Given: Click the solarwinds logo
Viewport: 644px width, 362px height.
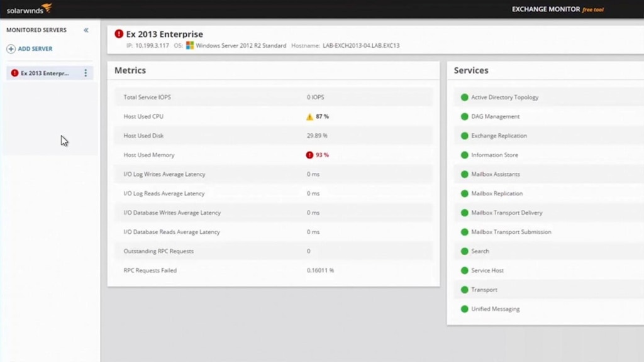Looking at the screenshot, I should pos(28,9).
